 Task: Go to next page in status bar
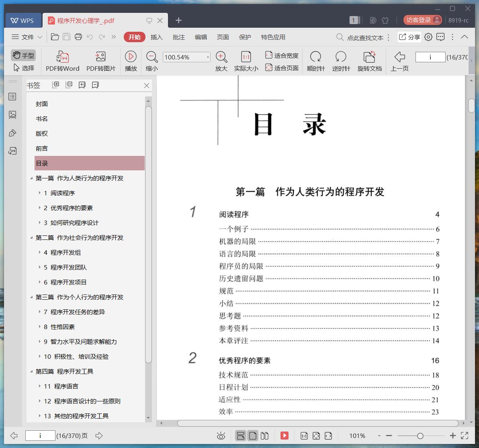point(99,436)
